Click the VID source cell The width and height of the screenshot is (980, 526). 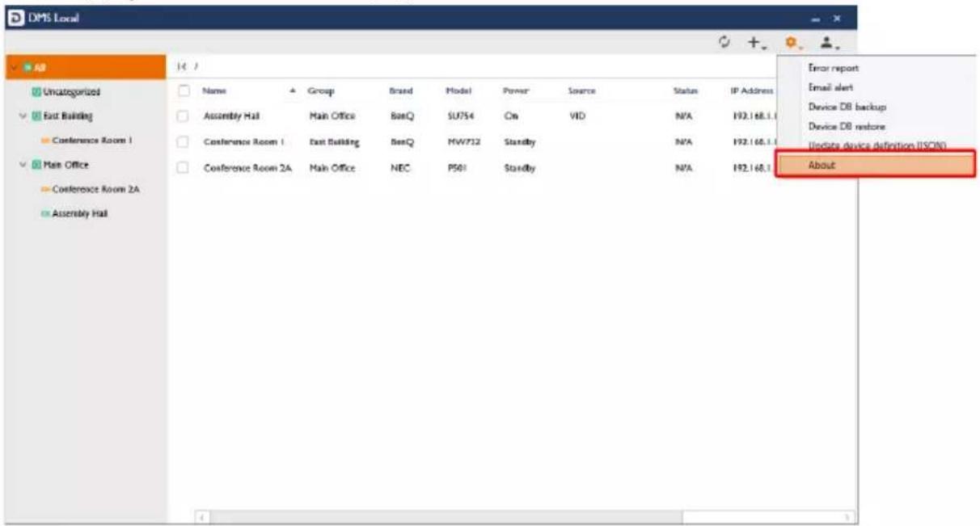pos(577,116)
